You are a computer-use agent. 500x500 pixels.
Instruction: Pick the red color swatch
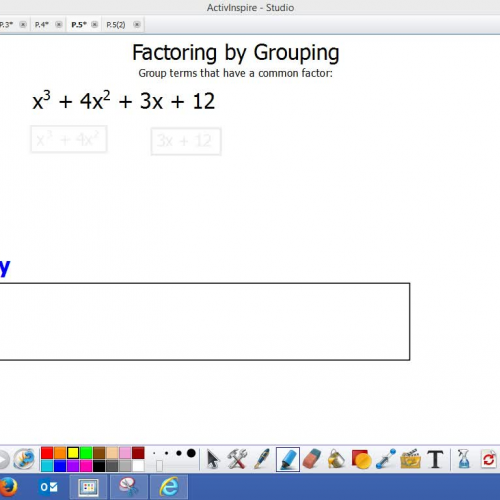coord(47,453)
